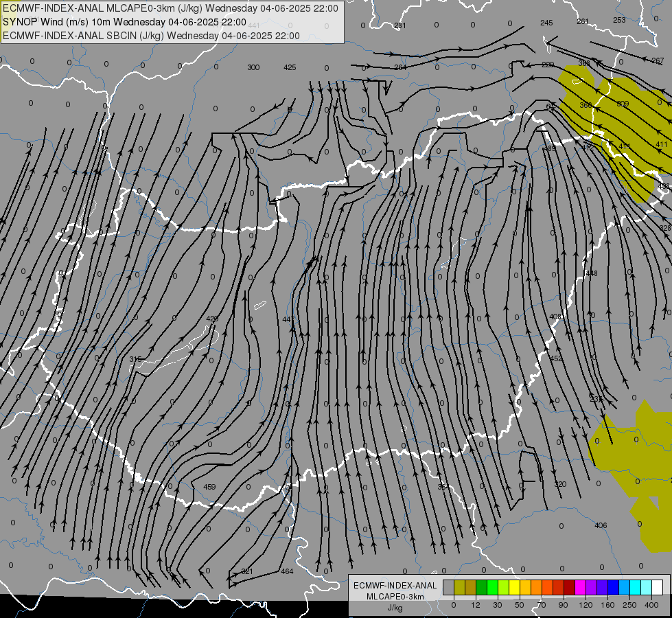Select the red-orange swatch right of 70

[x=547, y=588]
